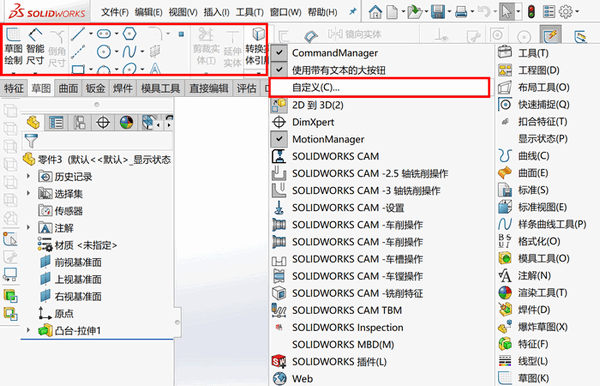Open the ConfigurationManager tab icon
Viewport: 600px width, 386px height.
pyautogui.click(x=80, y=122)
